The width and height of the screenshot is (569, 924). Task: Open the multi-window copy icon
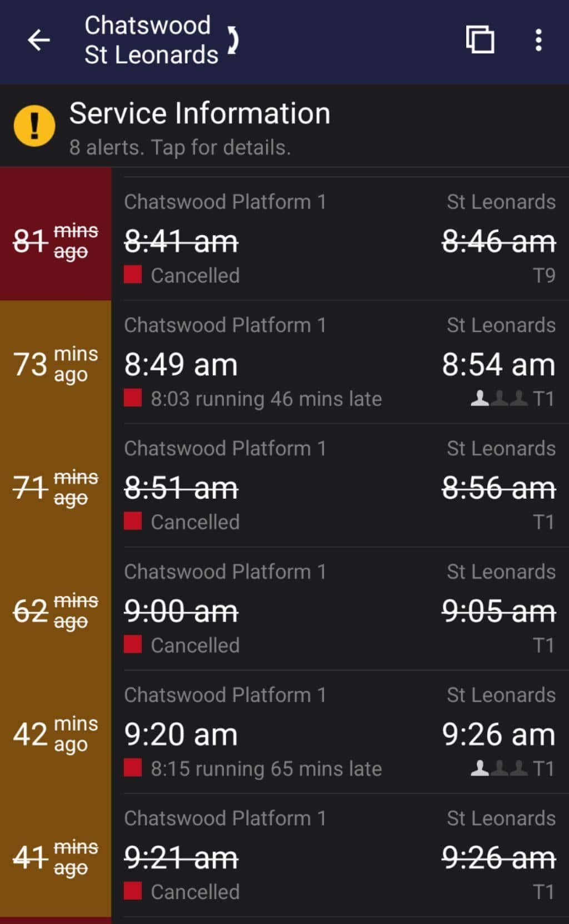[480, 40]
